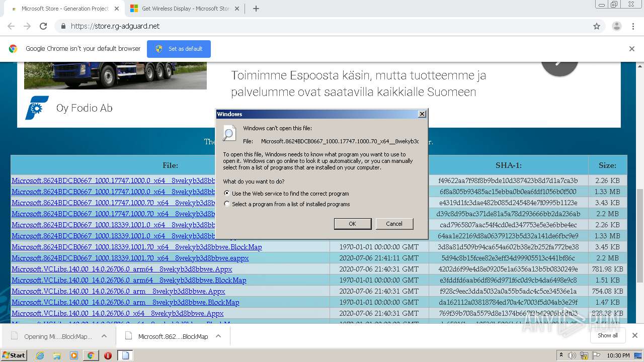Image resolution: width=644 pixels, height=362 pixels.
Task: Click the page vertical scrollbar
Action: point(640,235)
